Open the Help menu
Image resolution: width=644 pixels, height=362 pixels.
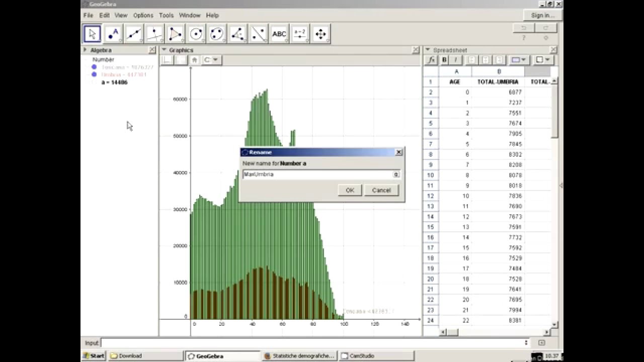click(x=212, y=16)
